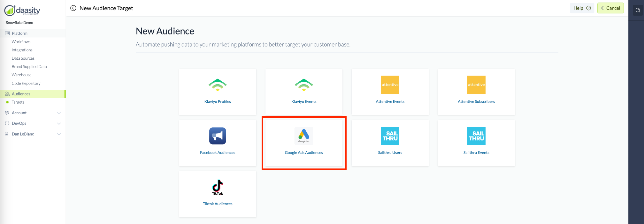Click the back arrow beside New Audience Target
The height and width of the screenshot is (224, 644).
(x=73, y=8)
